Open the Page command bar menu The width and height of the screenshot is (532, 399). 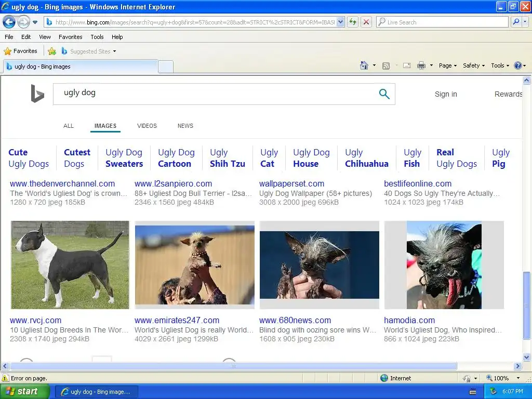(x=447, y=65)
